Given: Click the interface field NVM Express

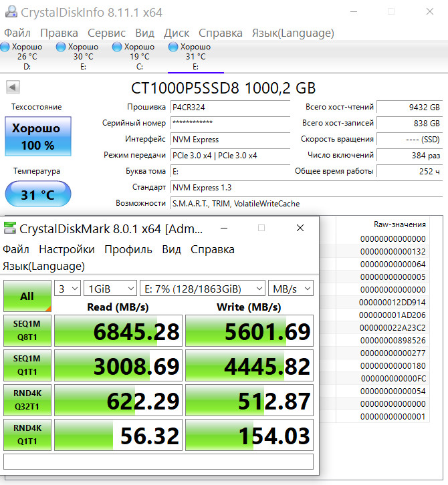Looking at the screenshot, I should (230, 139).
